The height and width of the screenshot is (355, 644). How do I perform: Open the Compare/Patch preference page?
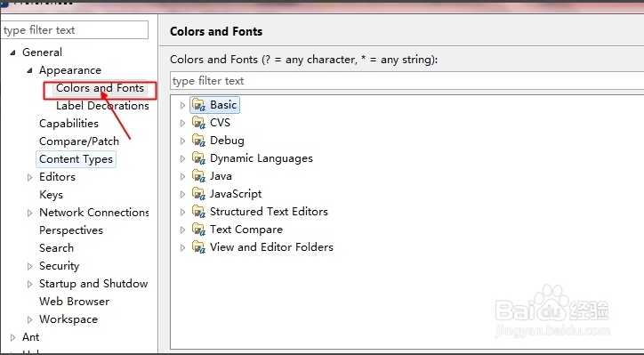click(x=79, y=141)
